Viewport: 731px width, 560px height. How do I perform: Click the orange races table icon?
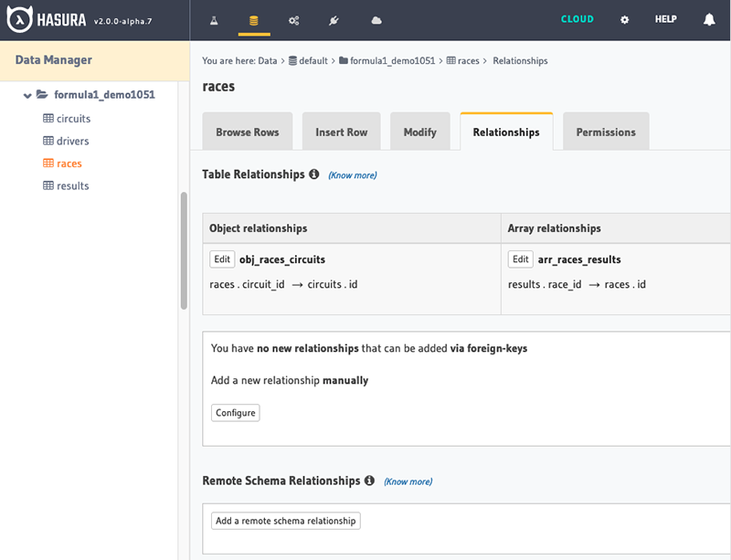(48, 163)
